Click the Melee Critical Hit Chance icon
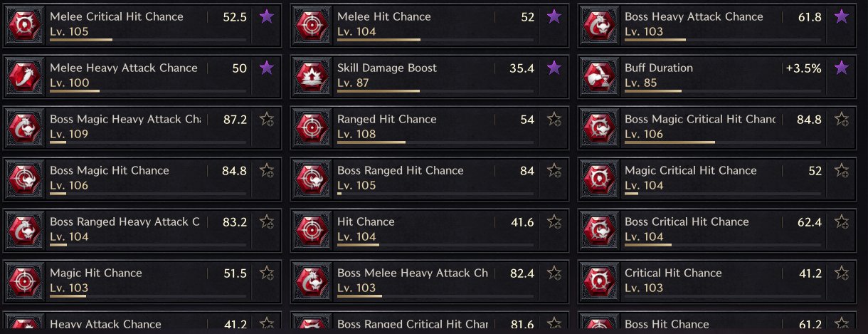The width and height of the screenshot is (868, 334). pos(25,25)
